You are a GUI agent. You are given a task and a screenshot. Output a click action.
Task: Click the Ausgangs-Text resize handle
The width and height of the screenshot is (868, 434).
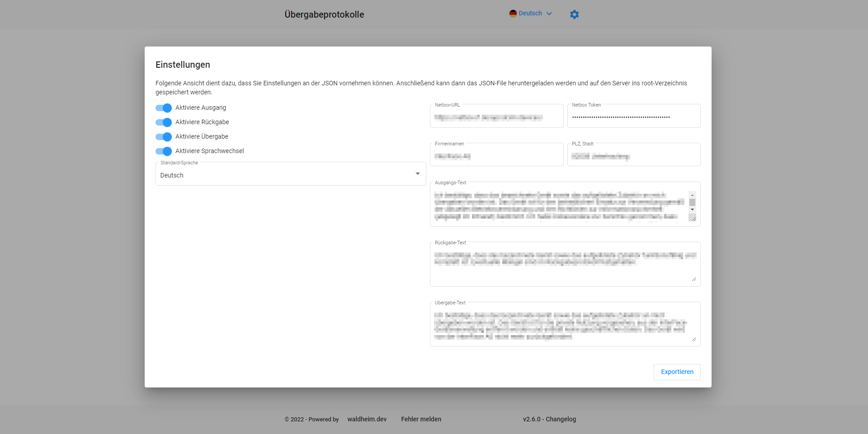pyautogui.click(x=693, y=218)
